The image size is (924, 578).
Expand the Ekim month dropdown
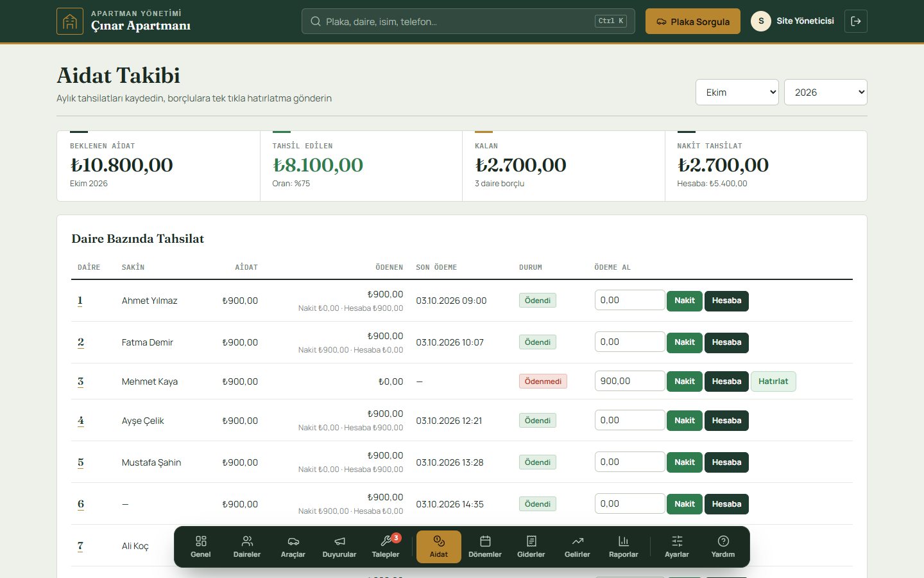tap(737, 92)
